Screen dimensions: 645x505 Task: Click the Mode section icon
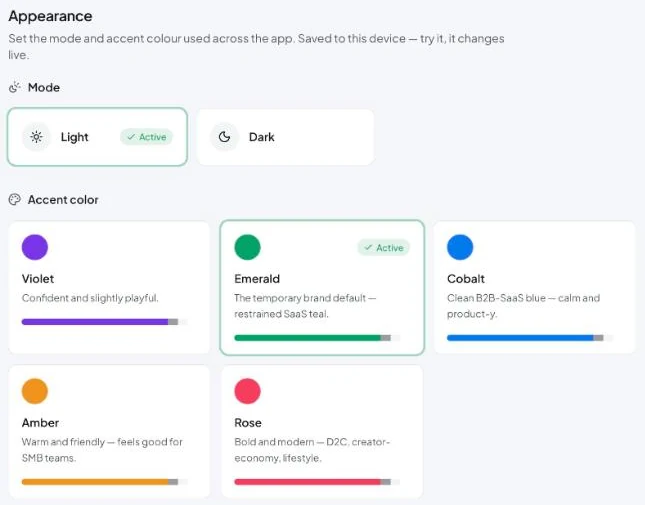click(x=15, y=87)
